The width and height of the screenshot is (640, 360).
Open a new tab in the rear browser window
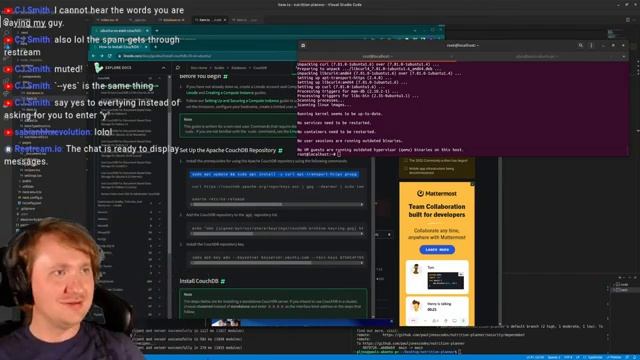pos(157,31)
